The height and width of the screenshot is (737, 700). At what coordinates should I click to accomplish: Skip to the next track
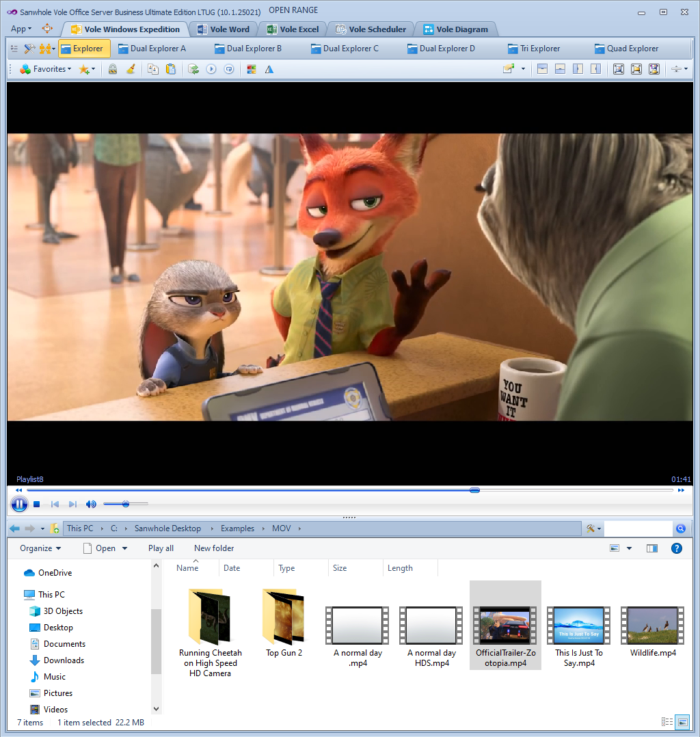point(72,505)
